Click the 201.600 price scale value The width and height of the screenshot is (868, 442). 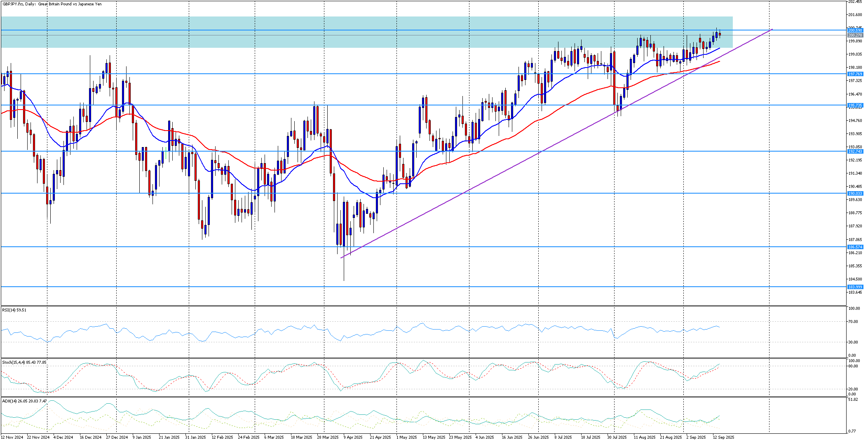pyautogui.click(x=855, y=15)
